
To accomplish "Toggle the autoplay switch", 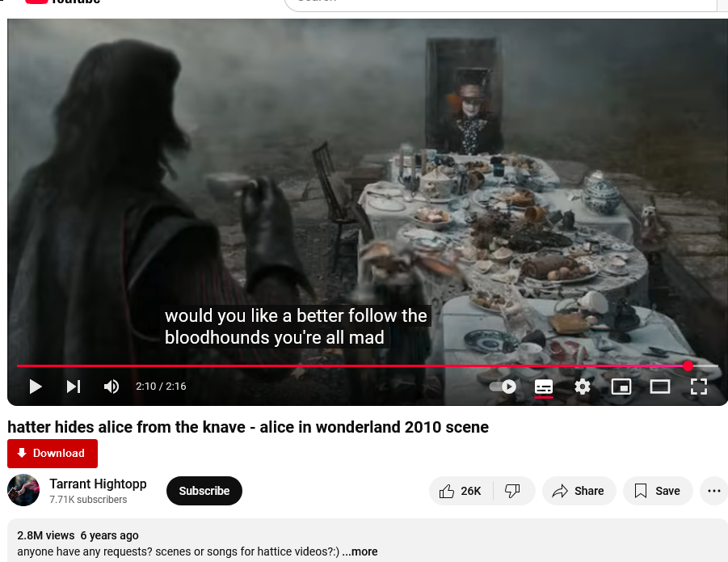I will point(503,387).
